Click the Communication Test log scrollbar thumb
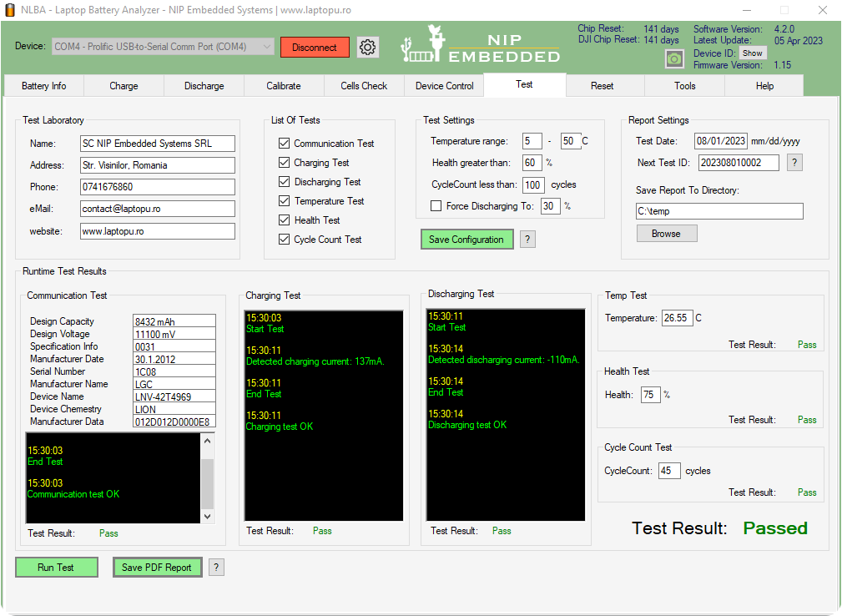The image size is (842, 616). click(207, 483)
